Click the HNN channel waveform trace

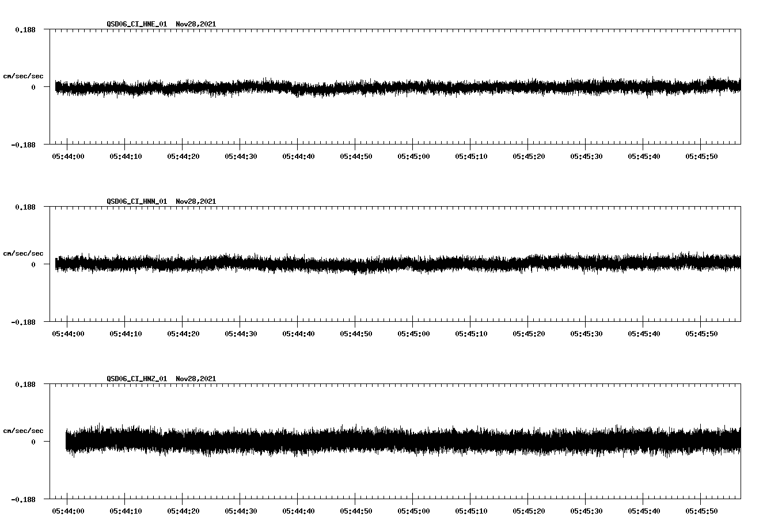pyautogui.click(x=398, y=263)
